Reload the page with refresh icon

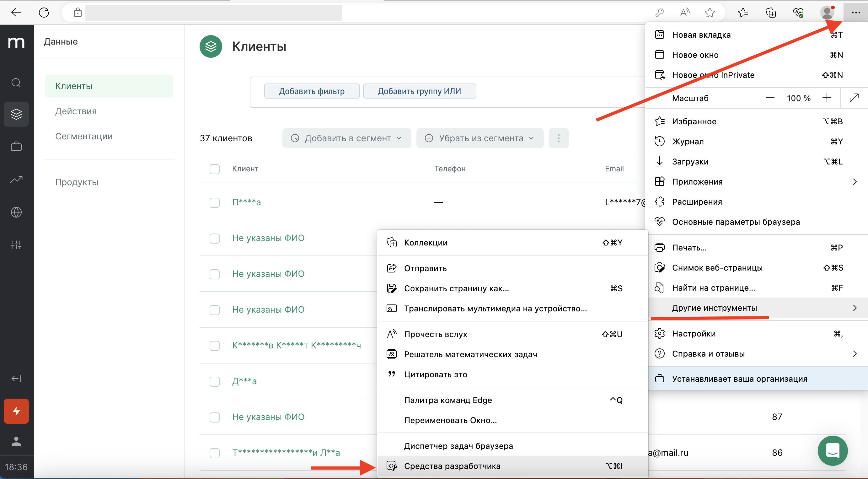click(44, 13)
